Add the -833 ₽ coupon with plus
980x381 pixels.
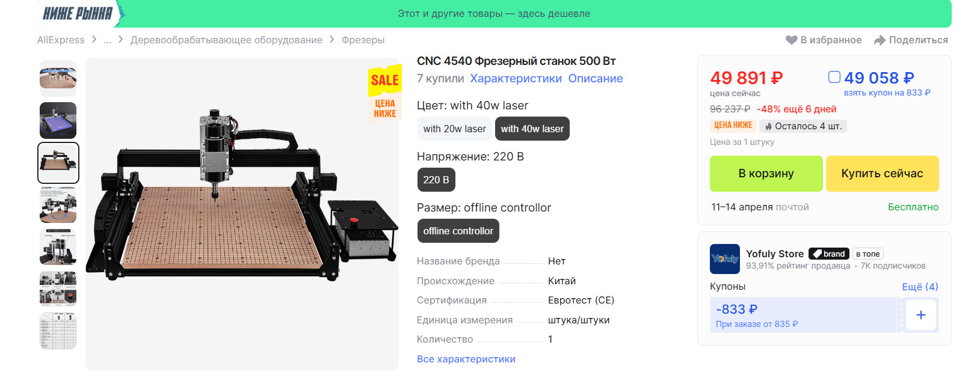pyautogui.click(x=920, y=315)
